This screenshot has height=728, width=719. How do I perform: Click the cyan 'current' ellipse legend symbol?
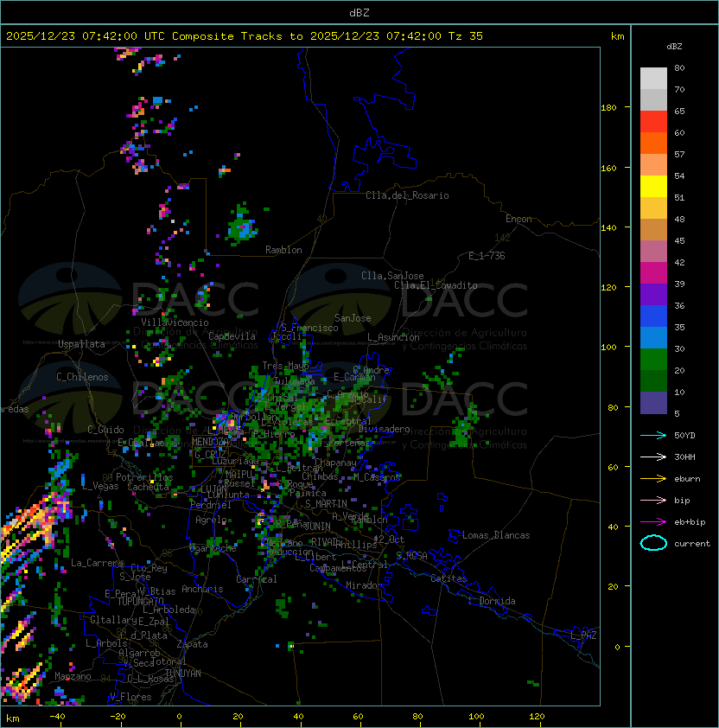click(653, 543)
